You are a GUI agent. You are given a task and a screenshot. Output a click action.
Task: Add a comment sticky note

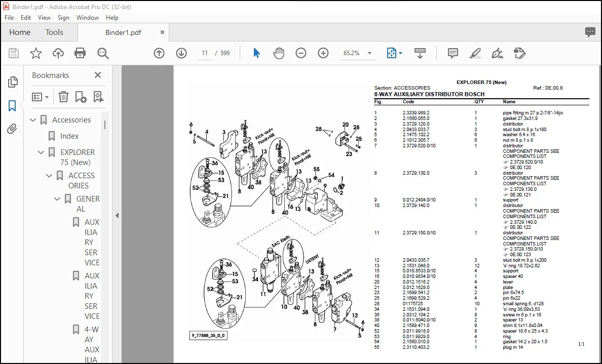tap(453, 53)
